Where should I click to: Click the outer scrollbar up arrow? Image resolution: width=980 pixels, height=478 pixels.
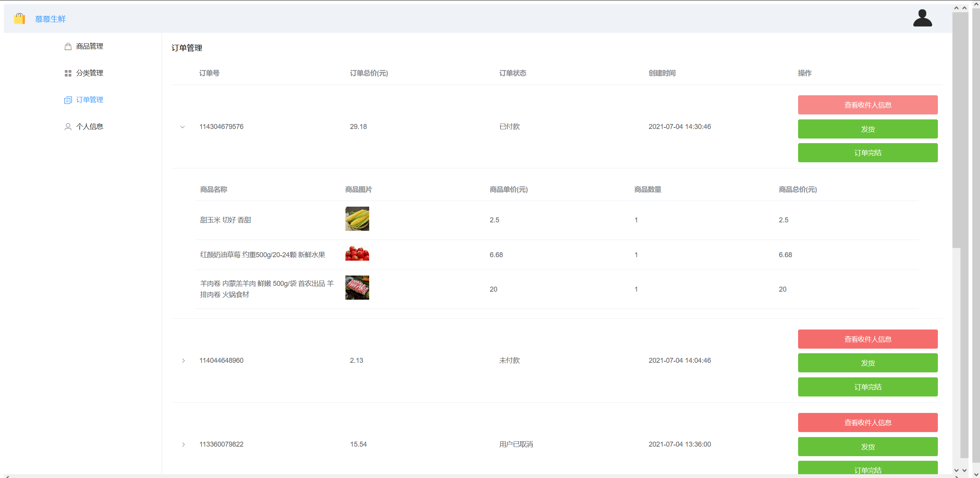(x=976, y=3)
